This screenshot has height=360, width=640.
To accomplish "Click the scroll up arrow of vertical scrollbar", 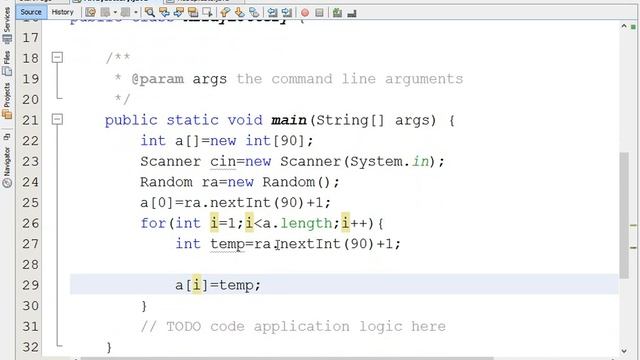I will tap(624, 26).
